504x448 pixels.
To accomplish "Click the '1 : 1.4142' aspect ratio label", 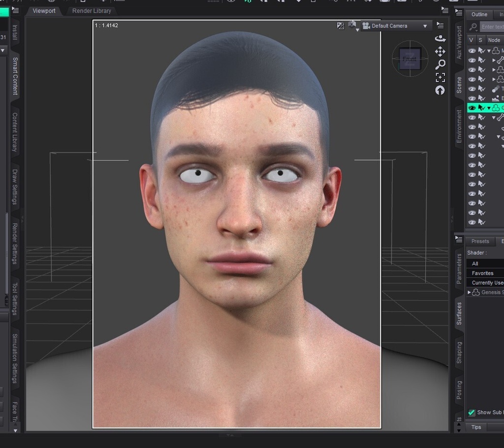I will [106, 26].
